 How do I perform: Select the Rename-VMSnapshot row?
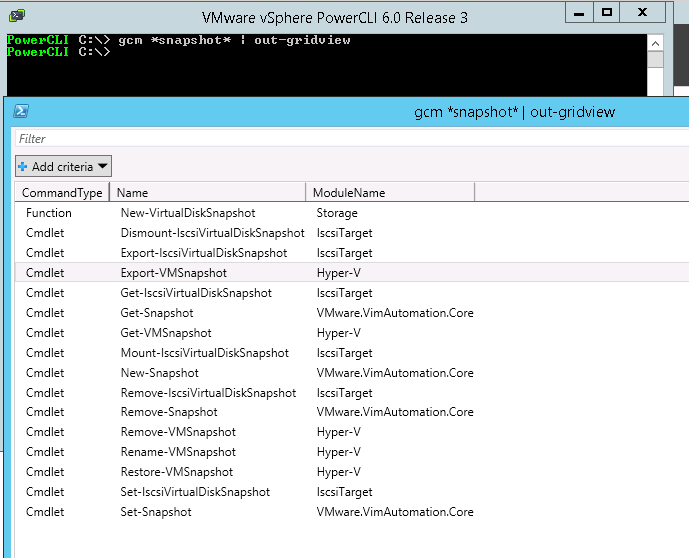(352, 452)
